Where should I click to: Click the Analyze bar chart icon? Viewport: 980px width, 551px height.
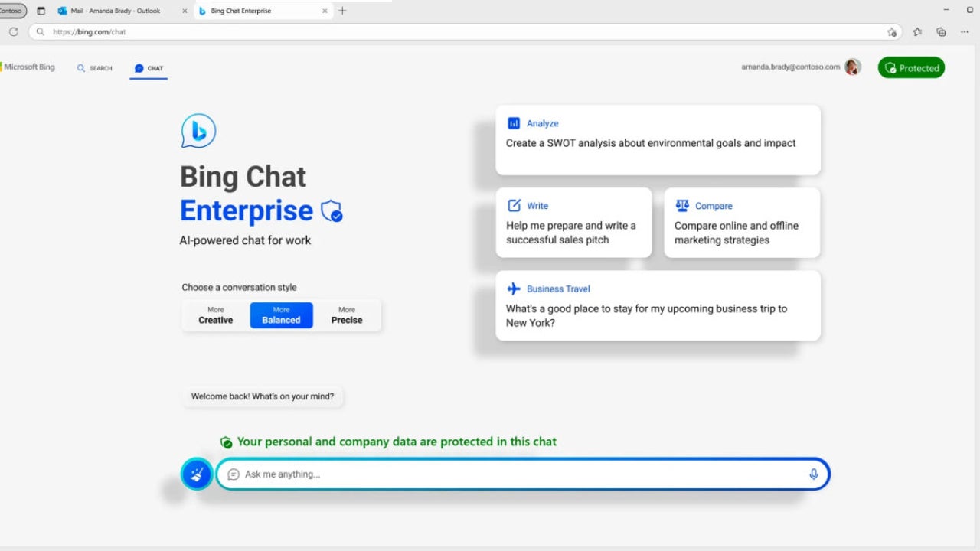[x=513, y=122]
